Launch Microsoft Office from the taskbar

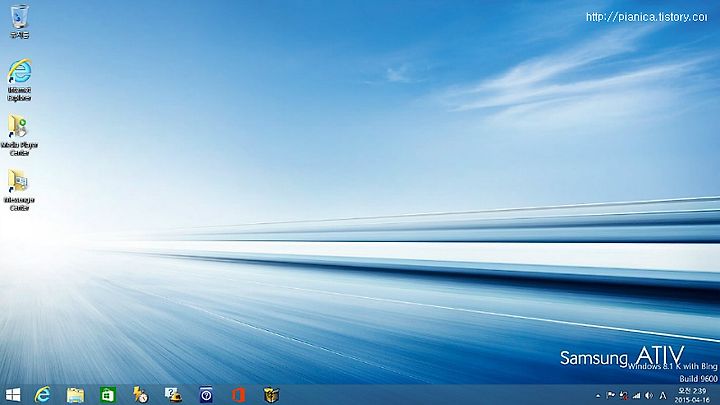[x=238, y=395]
